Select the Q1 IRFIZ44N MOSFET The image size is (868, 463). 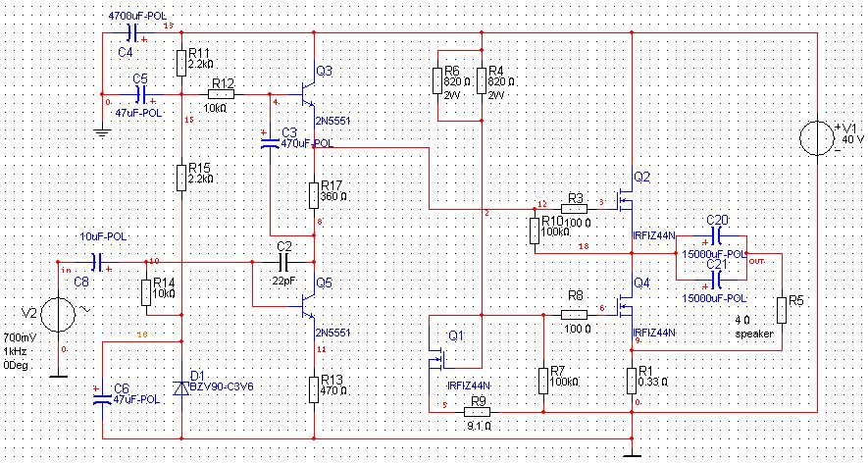[438, 358]
